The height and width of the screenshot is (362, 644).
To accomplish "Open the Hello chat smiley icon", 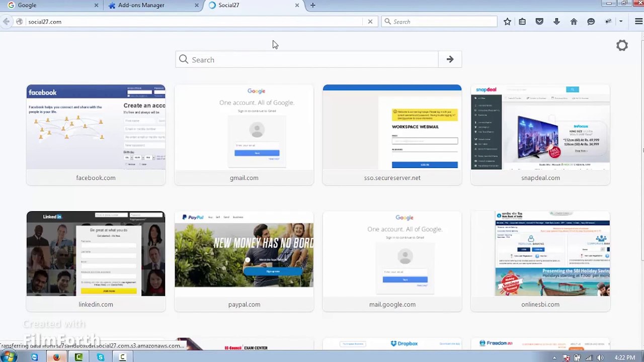I will 591,22.
